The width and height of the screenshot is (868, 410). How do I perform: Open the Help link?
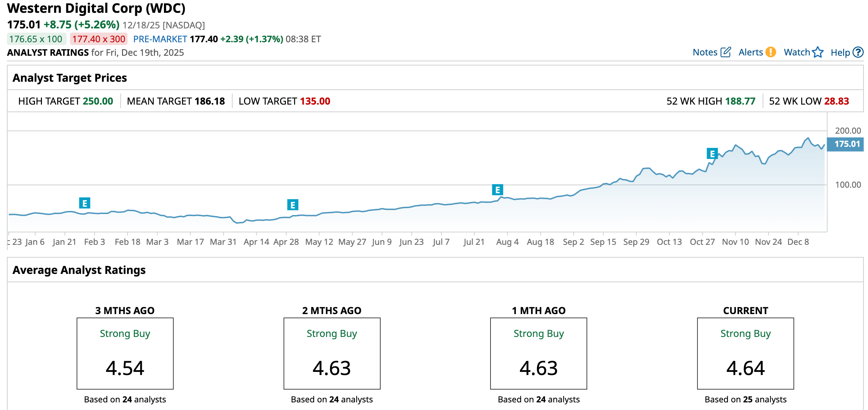pyautogui.click(x=840, y=53)
